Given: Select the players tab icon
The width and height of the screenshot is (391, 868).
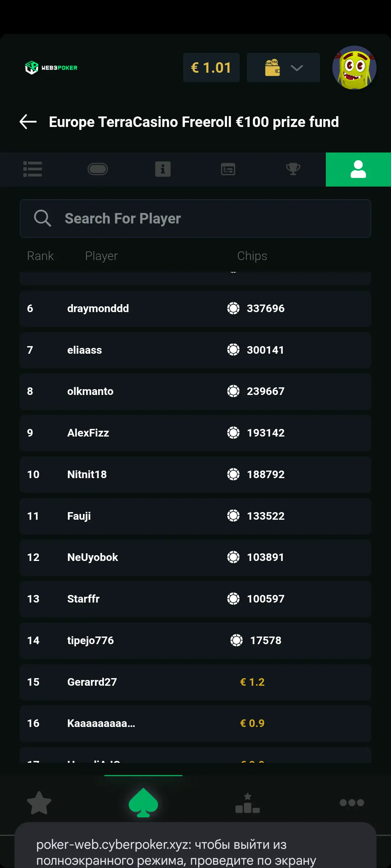Looking at the screenshot, I should pos(358,169).
